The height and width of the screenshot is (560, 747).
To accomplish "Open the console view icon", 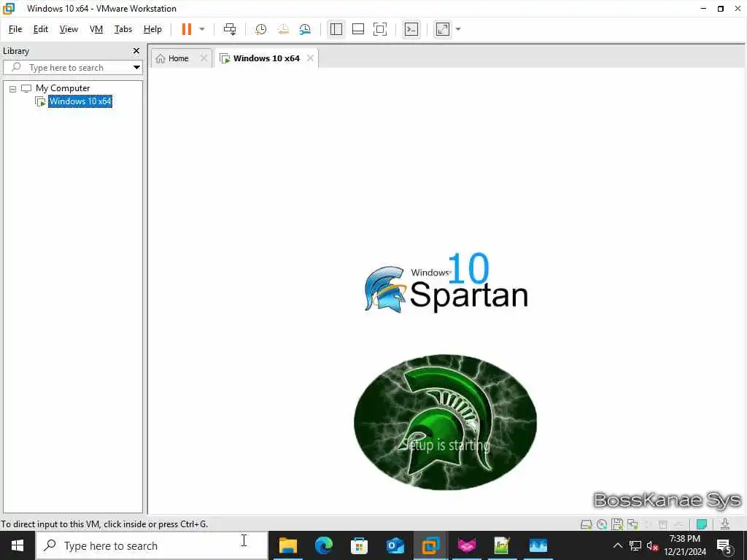I will (411, 29).
